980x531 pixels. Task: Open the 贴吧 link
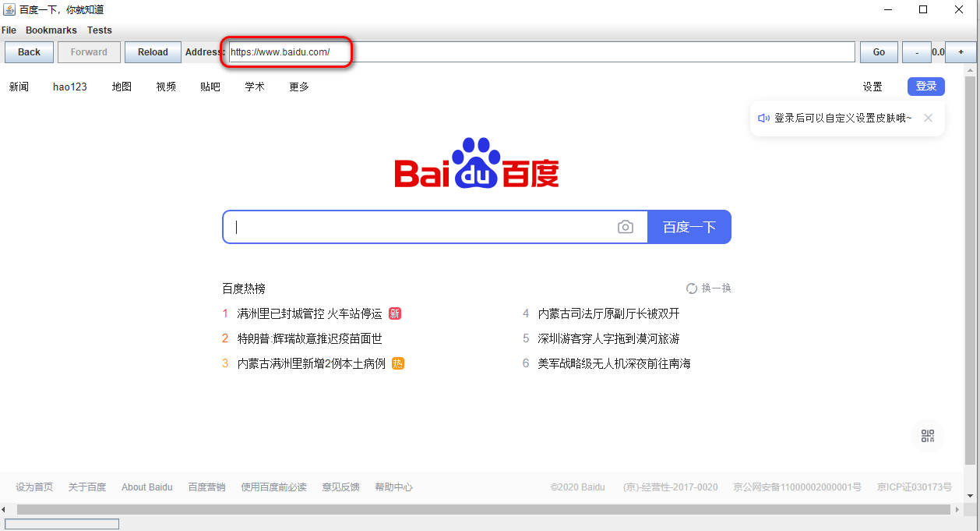pos(210,87)
